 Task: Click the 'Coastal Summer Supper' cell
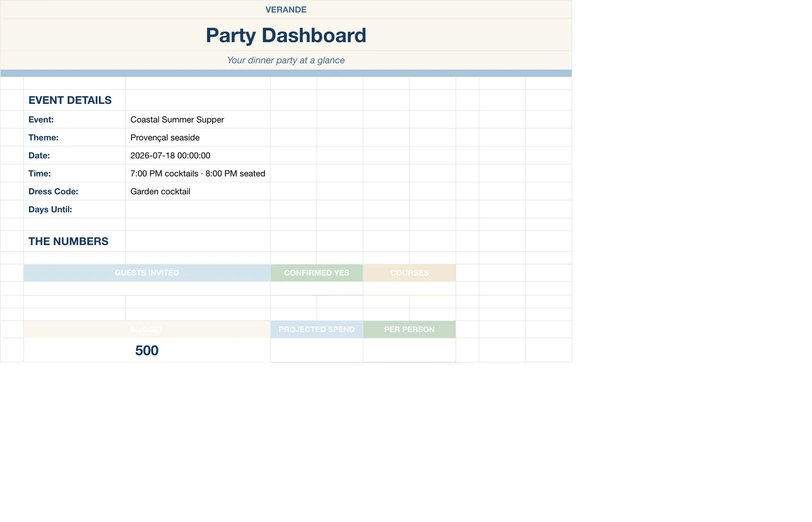(x=198, y=120)
